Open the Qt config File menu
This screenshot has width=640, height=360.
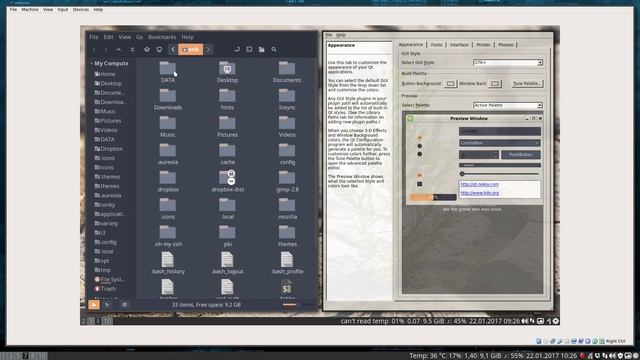[x=329, y=35]
